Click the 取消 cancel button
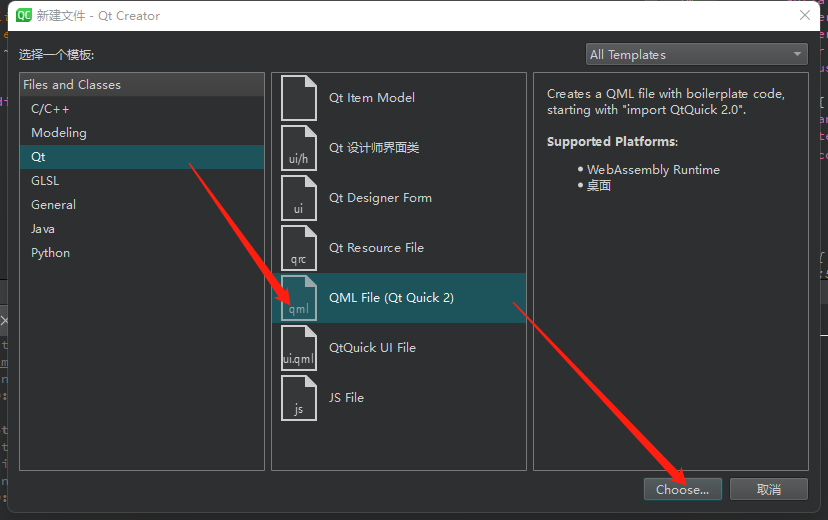 click(769, 489)
